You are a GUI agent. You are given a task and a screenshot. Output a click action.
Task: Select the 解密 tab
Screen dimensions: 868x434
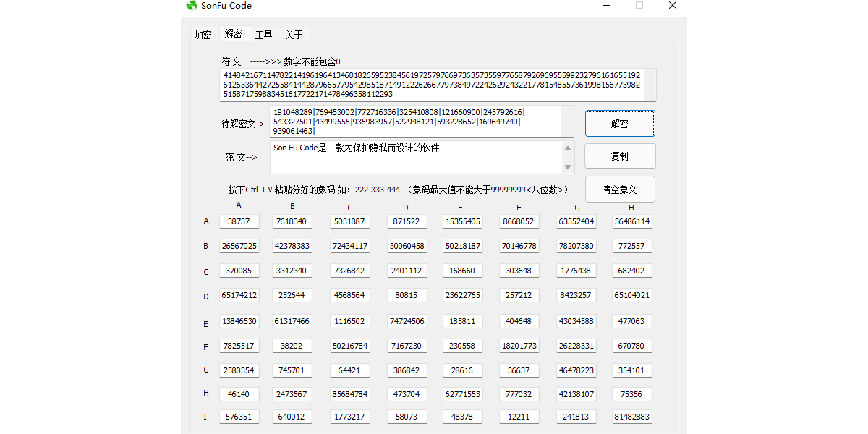click(x=234, y=33)
